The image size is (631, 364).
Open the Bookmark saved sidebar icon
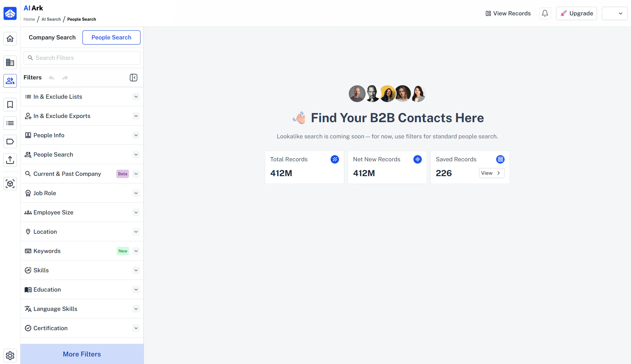[10, 105]
